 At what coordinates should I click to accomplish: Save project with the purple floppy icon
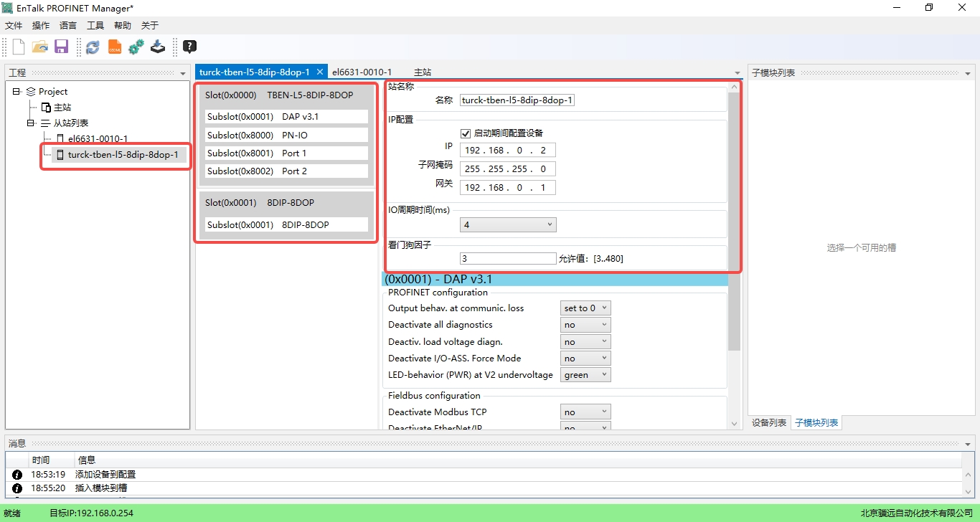click(61, 47)
